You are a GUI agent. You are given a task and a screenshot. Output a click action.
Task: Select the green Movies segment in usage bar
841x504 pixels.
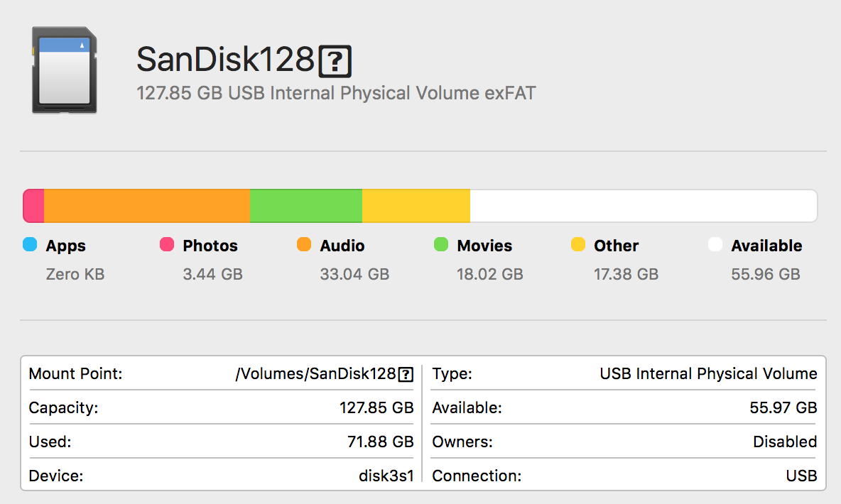point(306,206)
